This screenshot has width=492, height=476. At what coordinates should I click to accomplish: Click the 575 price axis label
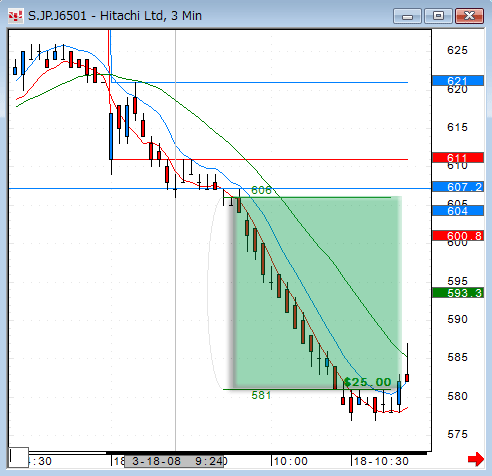(457, 434)
